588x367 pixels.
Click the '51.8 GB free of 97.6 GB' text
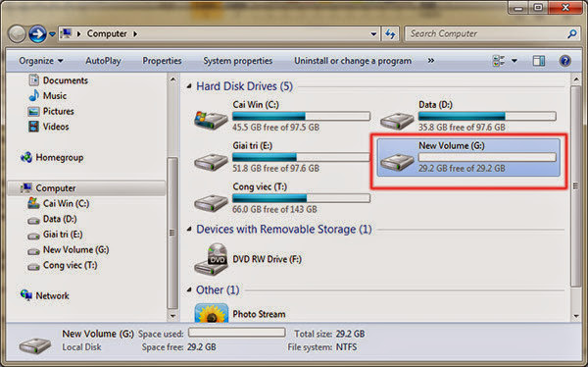(275, 168)
